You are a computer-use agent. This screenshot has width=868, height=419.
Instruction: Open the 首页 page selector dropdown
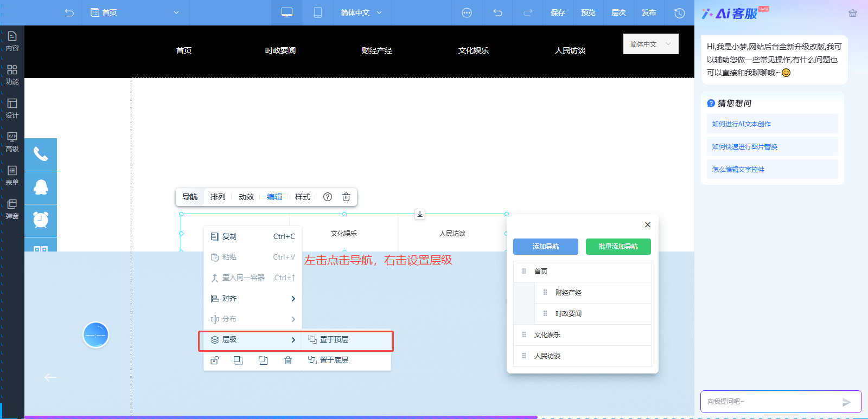coord(135,12)
